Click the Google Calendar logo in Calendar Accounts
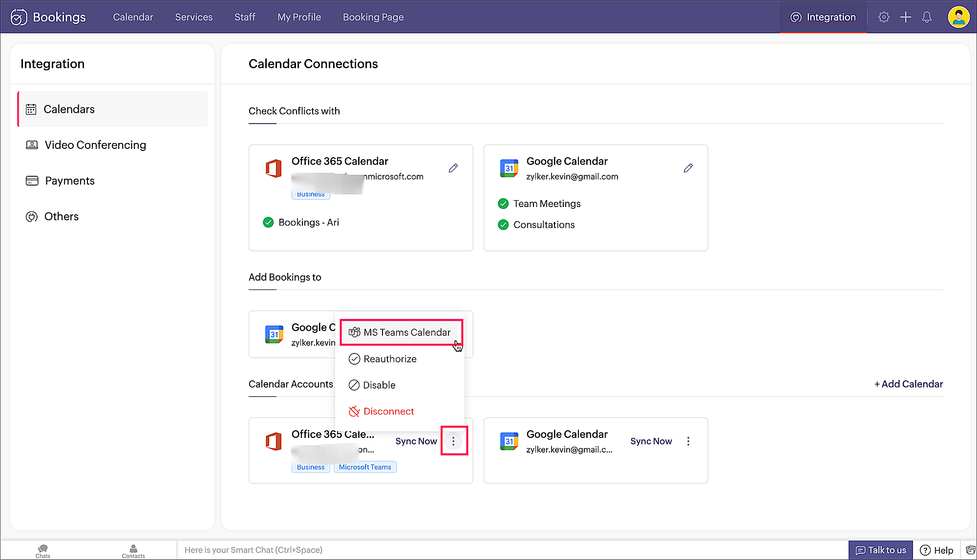The width and height of the screenshot is (977, 560). click(509, 441)
